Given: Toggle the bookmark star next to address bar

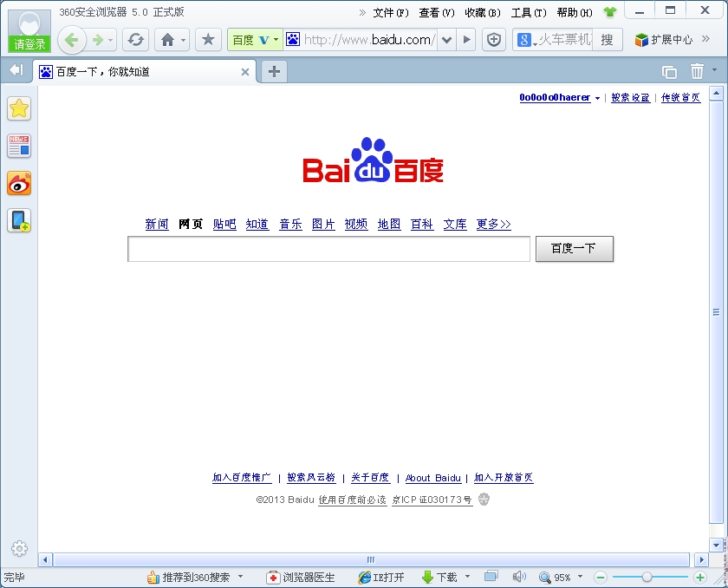Looking at the screenshot, I should [207, 39].
